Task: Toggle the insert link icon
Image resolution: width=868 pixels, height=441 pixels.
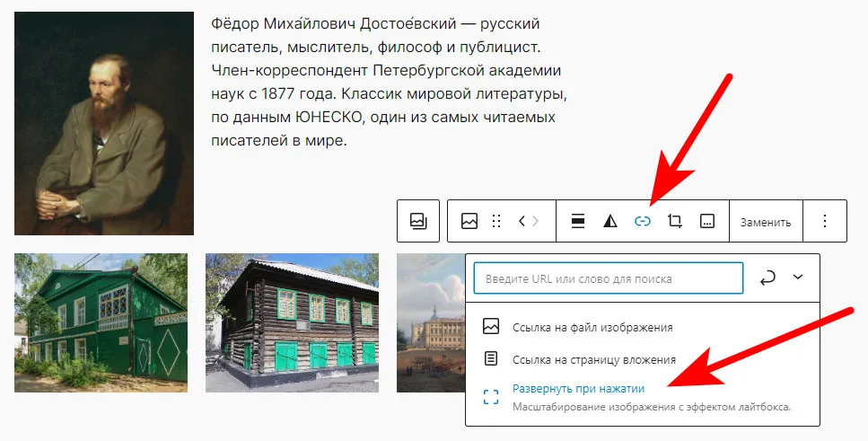Action: [642, 221]
